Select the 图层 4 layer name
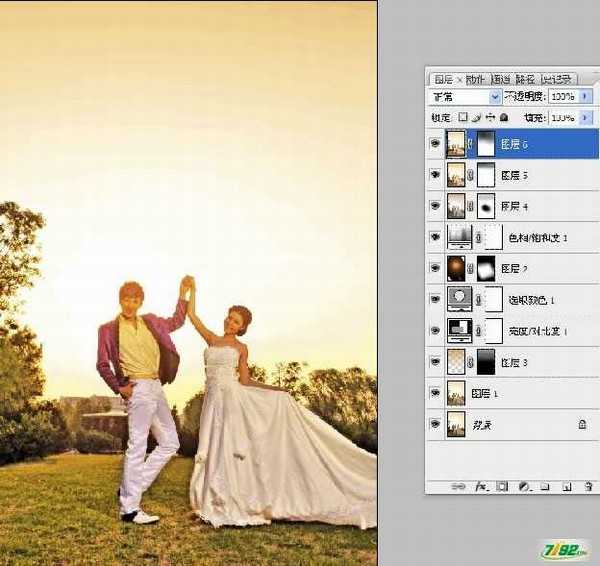The image size is (600, 566). click(x=515, y=207)
